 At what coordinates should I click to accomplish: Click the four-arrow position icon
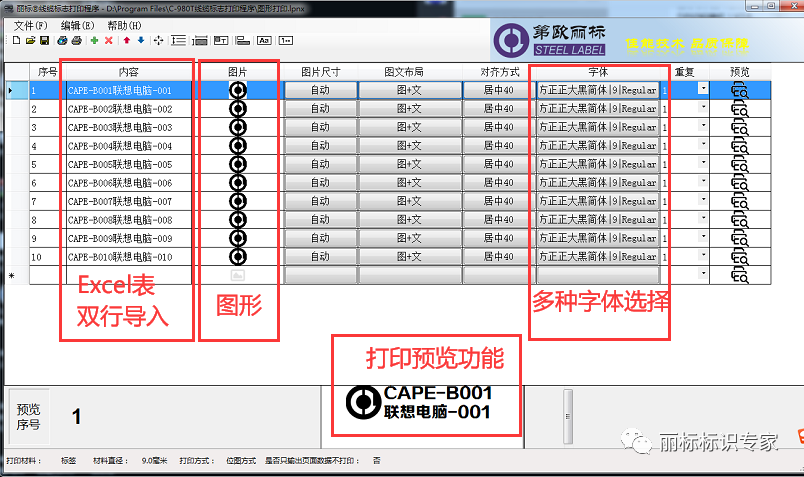159,41
